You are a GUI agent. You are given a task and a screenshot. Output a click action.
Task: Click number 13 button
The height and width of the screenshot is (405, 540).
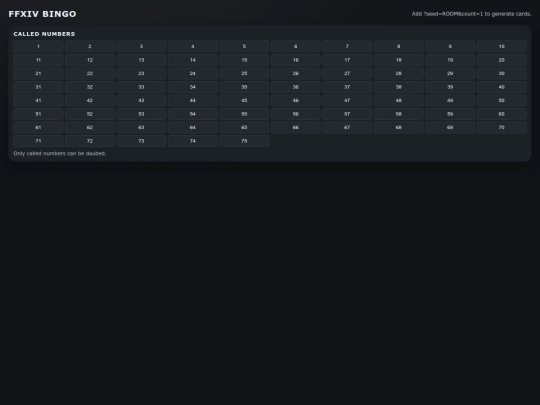pos(141,60)
